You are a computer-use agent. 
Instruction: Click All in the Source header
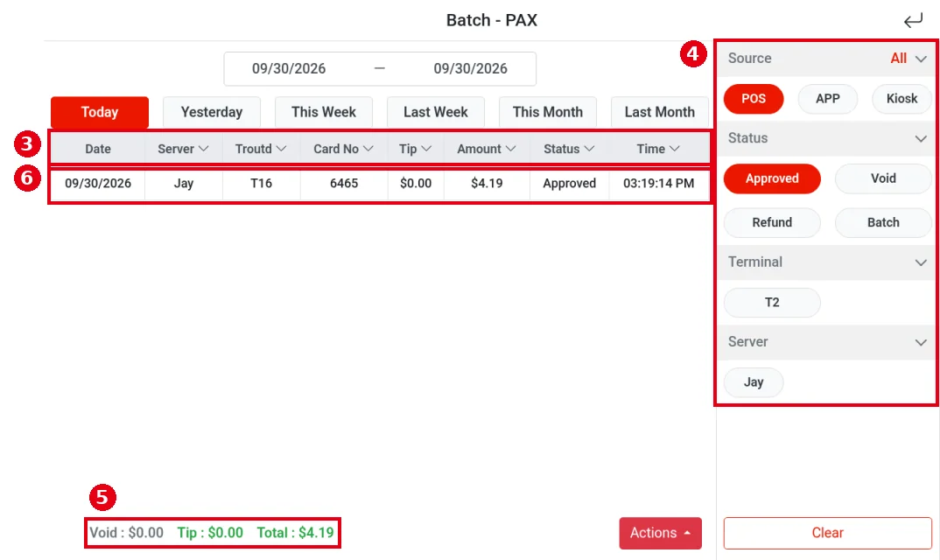coord(898,58)
